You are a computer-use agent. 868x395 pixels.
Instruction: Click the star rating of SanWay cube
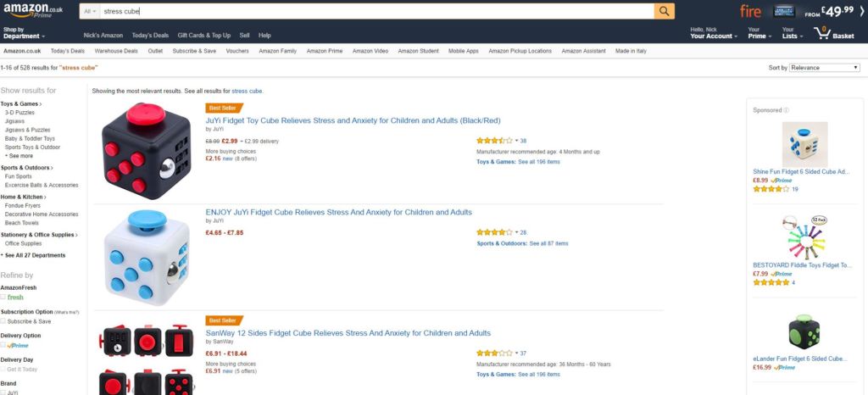coord(494,353)
